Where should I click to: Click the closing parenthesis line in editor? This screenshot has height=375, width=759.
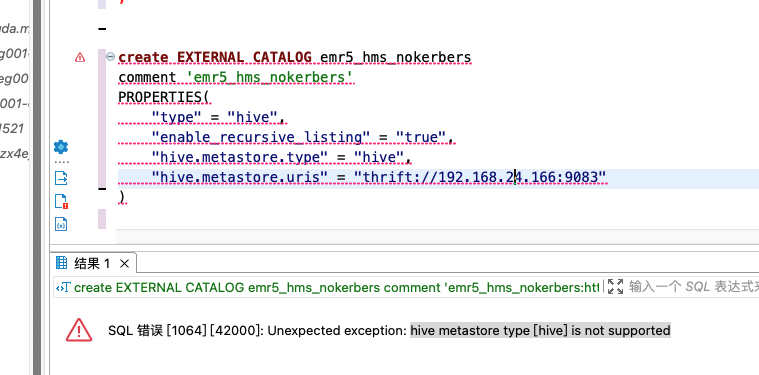point(121,197)
